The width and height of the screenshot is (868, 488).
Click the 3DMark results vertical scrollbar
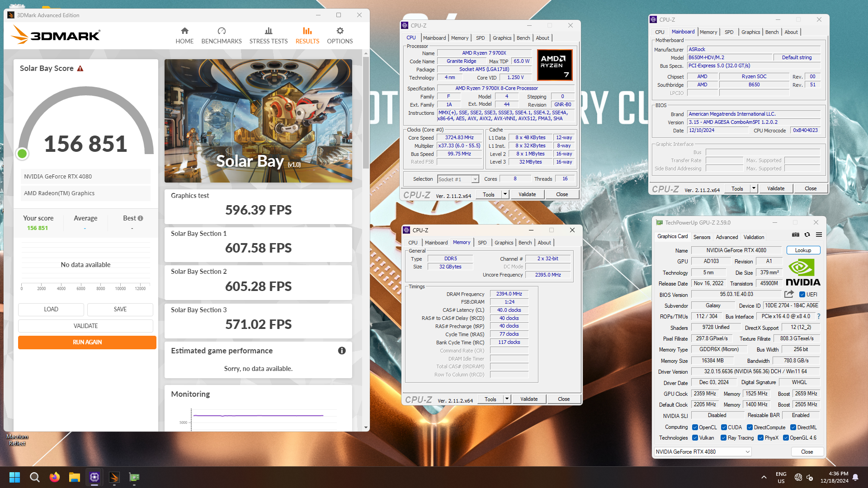(x=366, y=112)
